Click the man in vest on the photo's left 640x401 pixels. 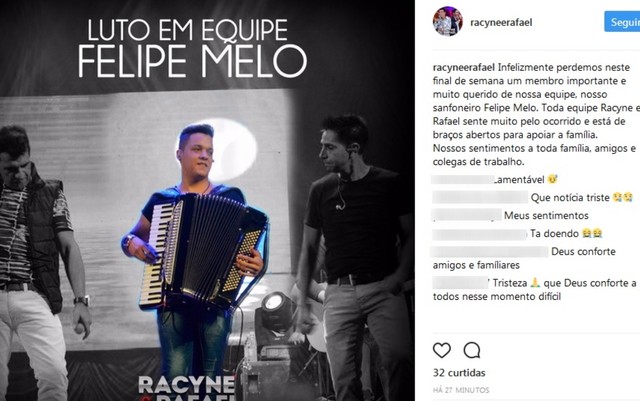[x=41, y=263]
